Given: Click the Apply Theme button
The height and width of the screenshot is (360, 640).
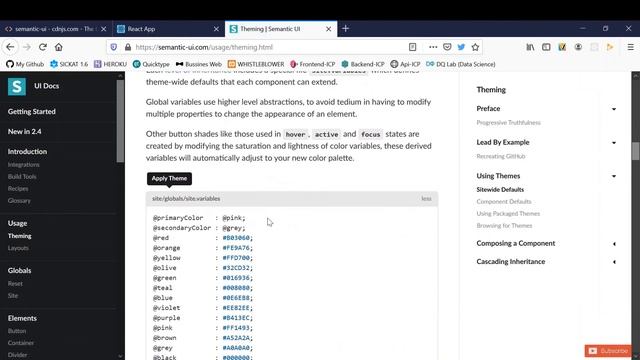Looking at the screenshot, I should tap(169, 178).
